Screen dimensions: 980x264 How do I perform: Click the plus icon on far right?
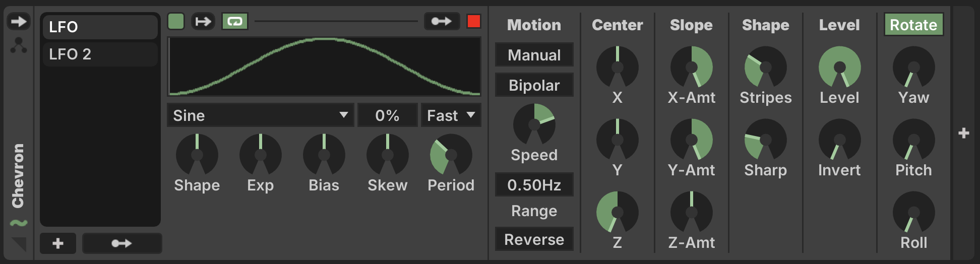coord(964,133)
